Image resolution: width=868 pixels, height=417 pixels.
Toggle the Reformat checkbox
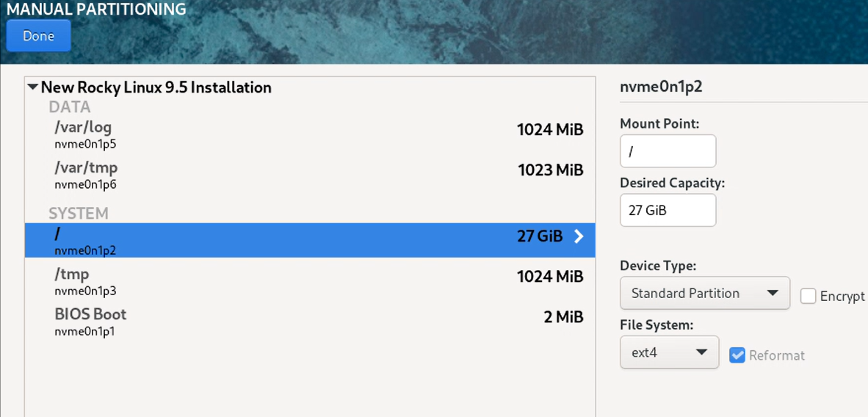click(x=737, y=355)
